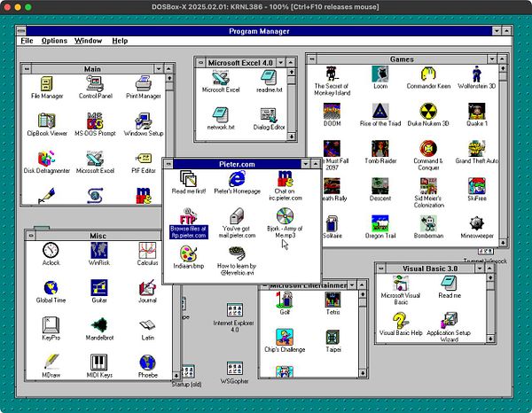Click the Games window scroll down arrow
Viewport: 532px width, 413px height.
pos(503,243)
